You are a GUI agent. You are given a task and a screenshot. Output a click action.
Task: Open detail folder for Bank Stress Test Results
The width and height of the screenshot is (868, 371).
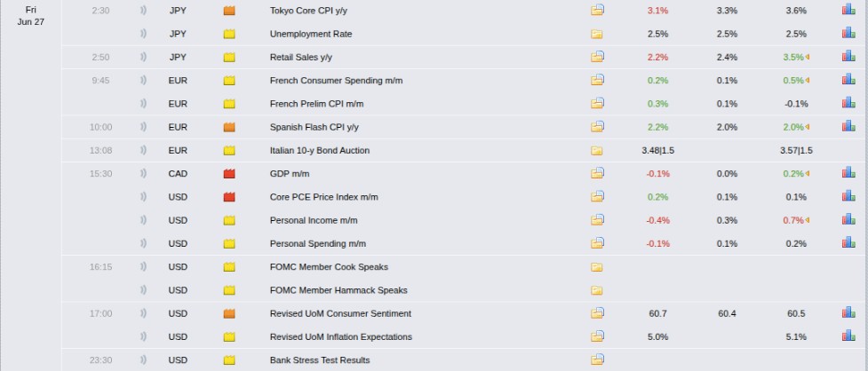pyautogui.click(x=597, y=359)
